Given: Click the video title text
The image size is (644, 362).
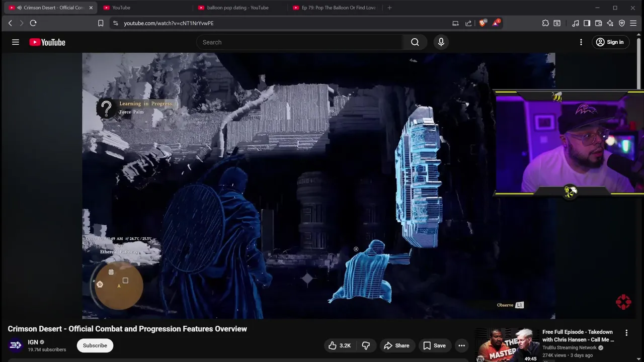Looking at the screenshot, I should [x=127, y=329].
